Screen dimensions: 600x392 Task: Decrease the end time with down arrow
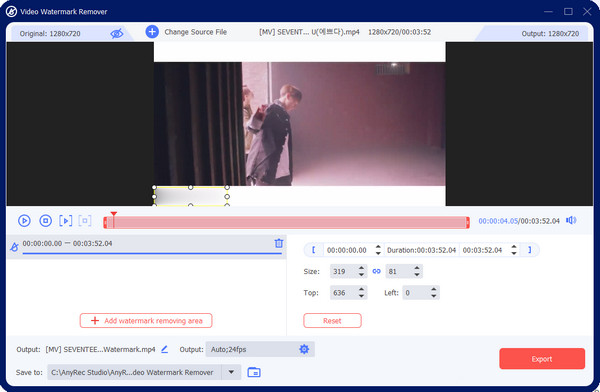(514, 253)
